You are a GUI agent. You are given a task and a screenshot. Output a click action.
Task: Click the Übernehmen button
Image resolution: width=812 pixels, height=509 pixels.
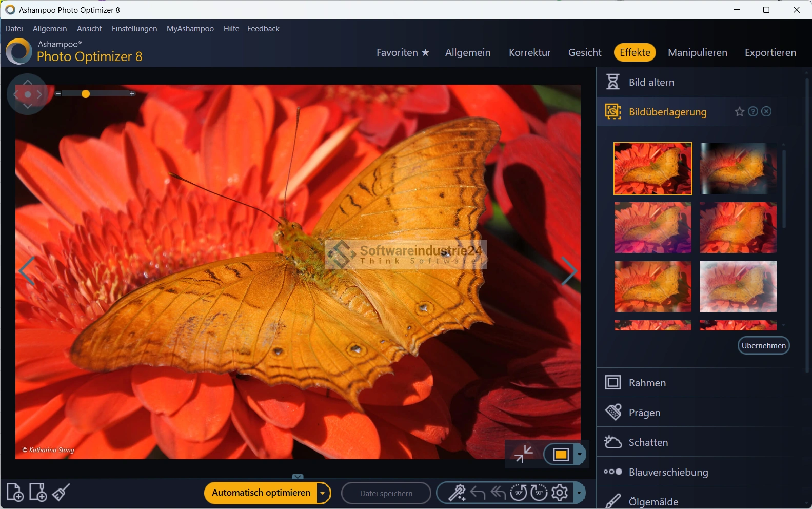(x=763, y=346)
